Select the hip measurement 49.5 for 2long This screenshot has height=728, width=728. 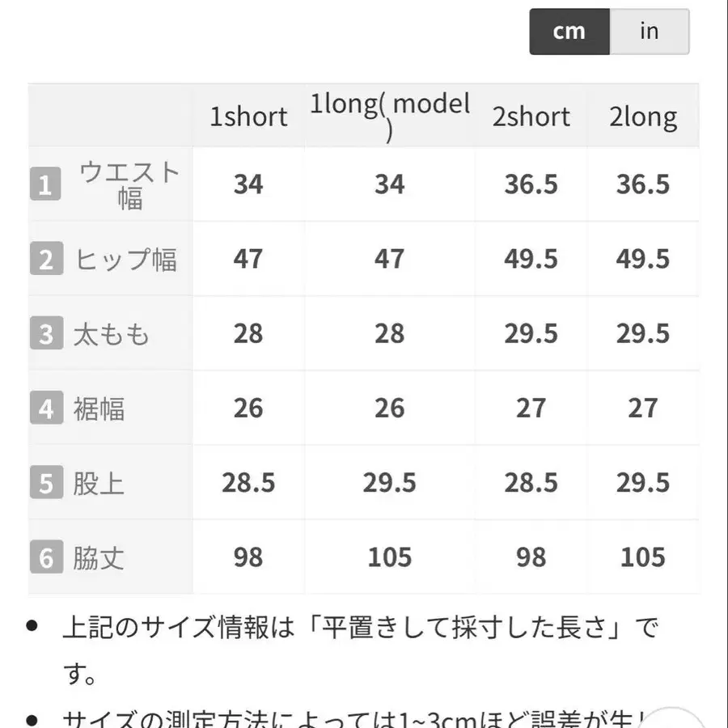tap(644, 259)
